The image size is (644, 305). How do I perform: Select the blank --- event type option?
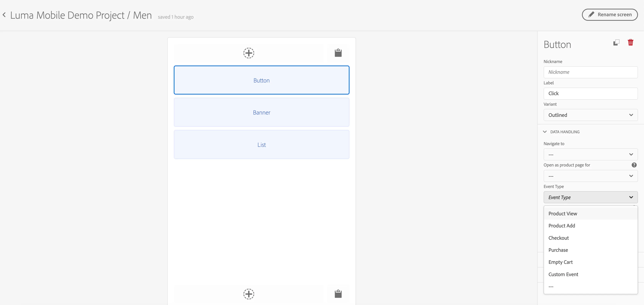590,287
